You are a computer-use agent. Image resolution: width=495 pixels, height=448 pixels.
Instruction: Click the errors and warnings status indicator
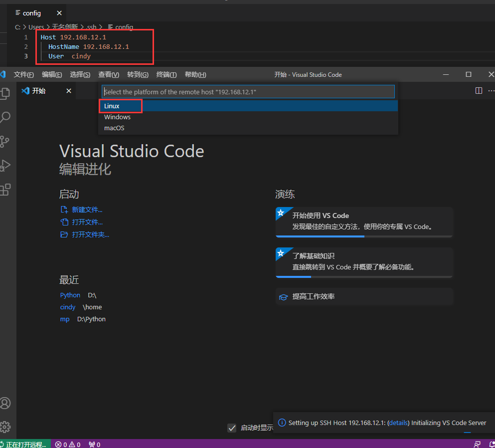pos(68,445)
